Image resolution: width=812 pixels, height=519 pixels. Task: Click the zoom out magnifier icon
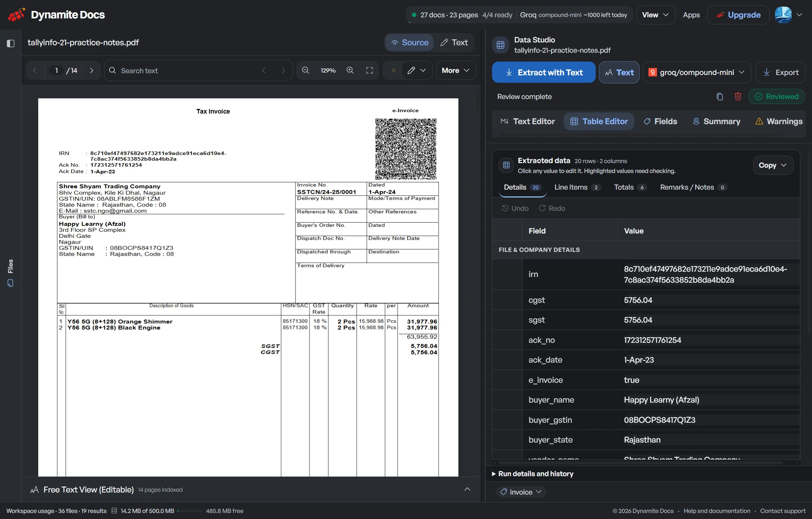305,70
